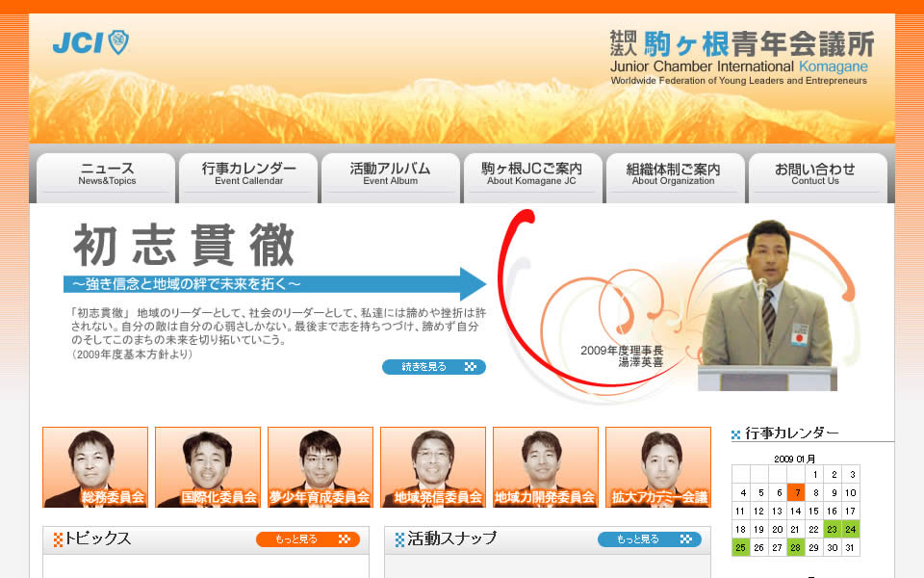Open the 組織体制ご案内 About Organization tab
This screenshot has width=924, height=578.
click(x=676, y=177)
